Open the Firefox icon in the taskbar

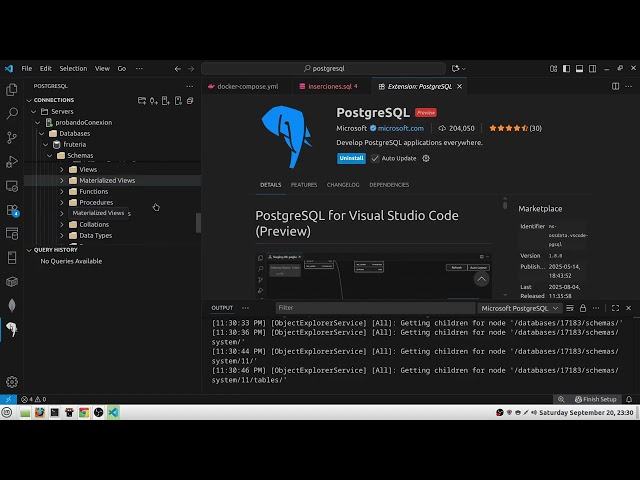coord(40,412)
